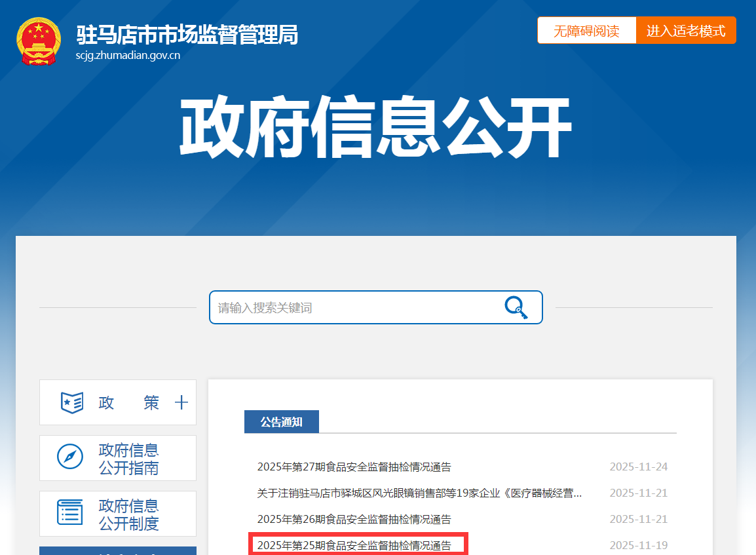Open the 政府信息公开指南 sidebar text
The width and height of the screenshot is (756, 555).
[x=128, y=459]
